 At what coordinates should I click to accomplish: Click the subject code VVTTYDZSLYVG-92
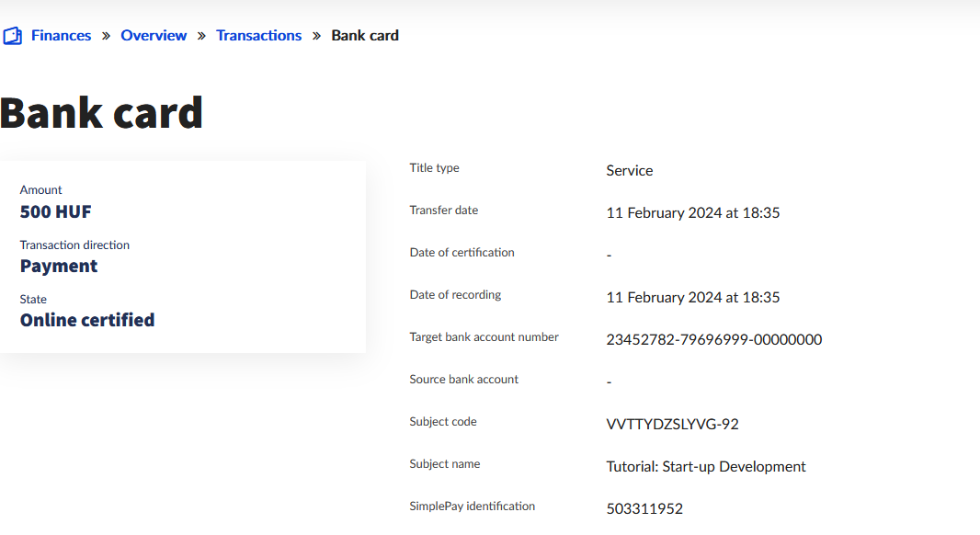673,425
